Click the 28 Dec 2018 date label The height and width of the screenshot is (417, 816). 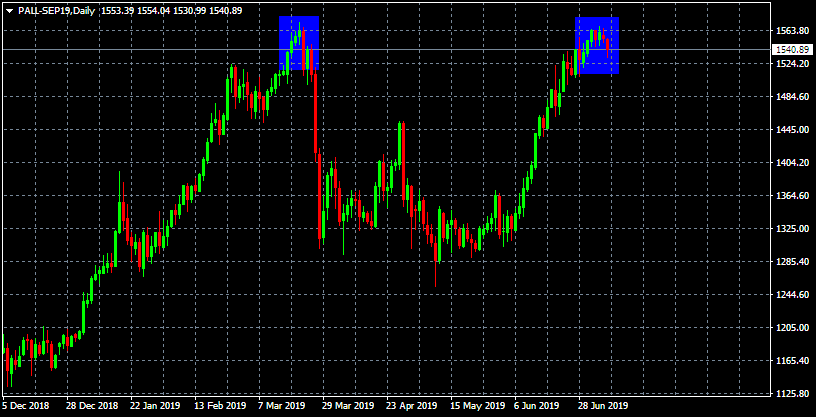coord(92,405)
